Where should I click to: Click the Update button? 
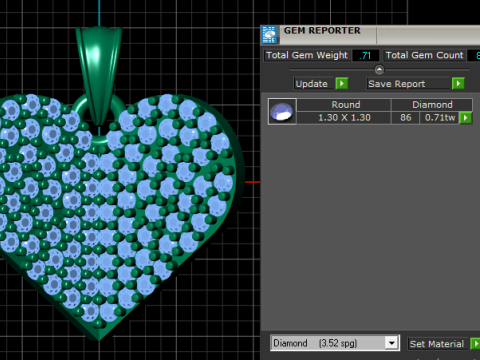coord(314,83)
